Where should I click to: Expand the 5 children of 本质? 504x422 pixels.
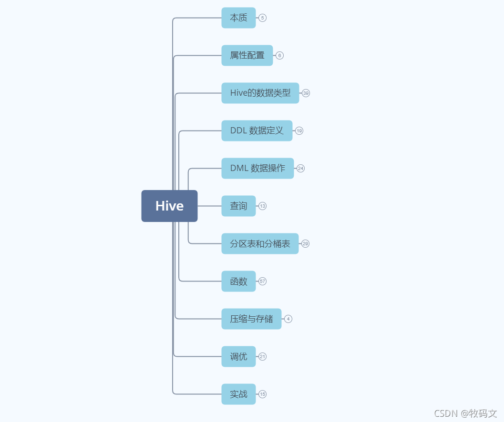pyautogui.click(x=263, y=18)
